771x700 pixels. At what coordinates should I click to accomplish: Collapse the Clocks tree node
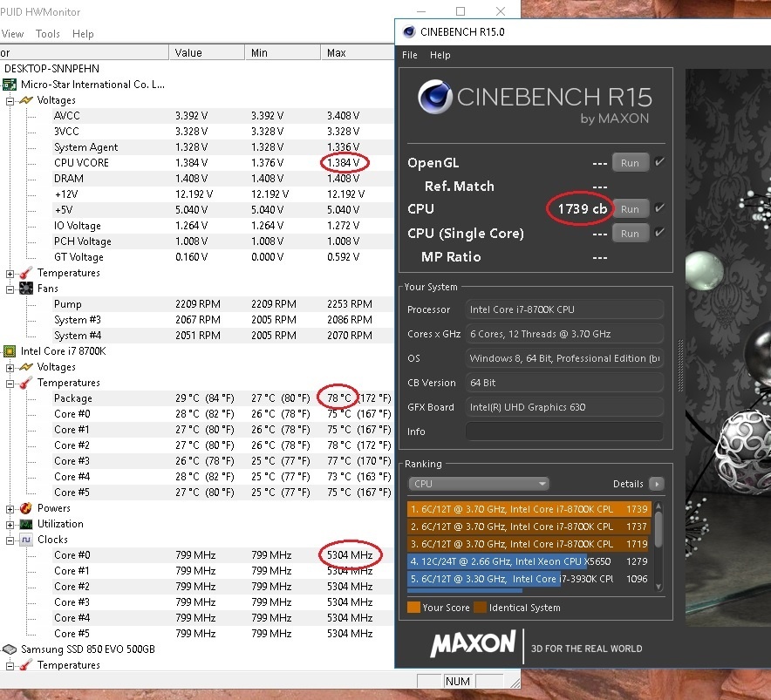tap(10, 540)
